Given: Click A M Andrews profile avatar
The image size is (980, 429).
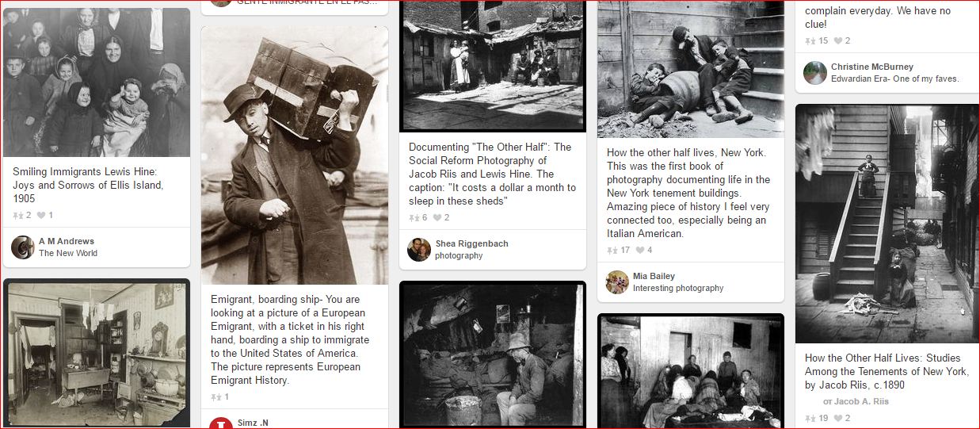Looking at the screenshot, I should pos(23,247).
